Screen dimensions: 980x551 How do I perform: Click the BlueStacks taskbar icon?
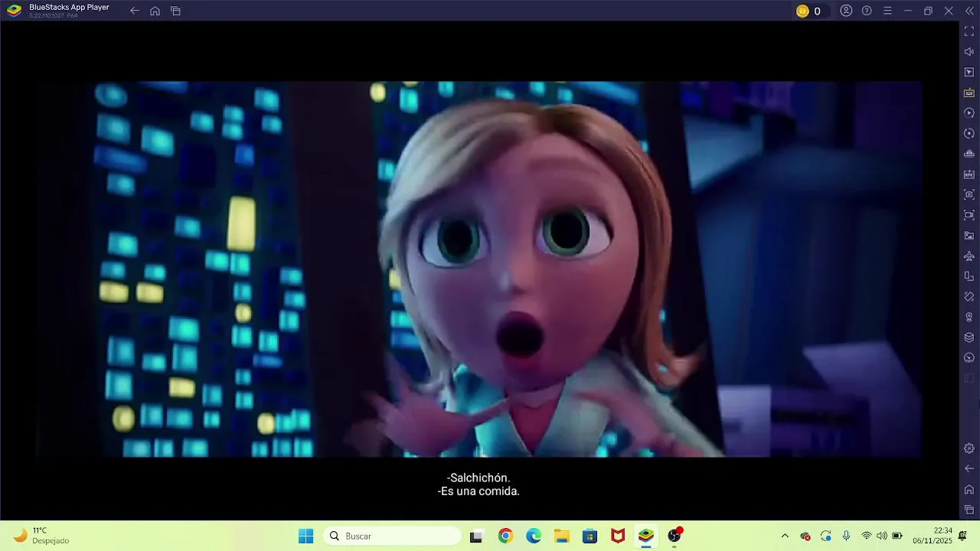pyautogui.click(x=646, y=536)
